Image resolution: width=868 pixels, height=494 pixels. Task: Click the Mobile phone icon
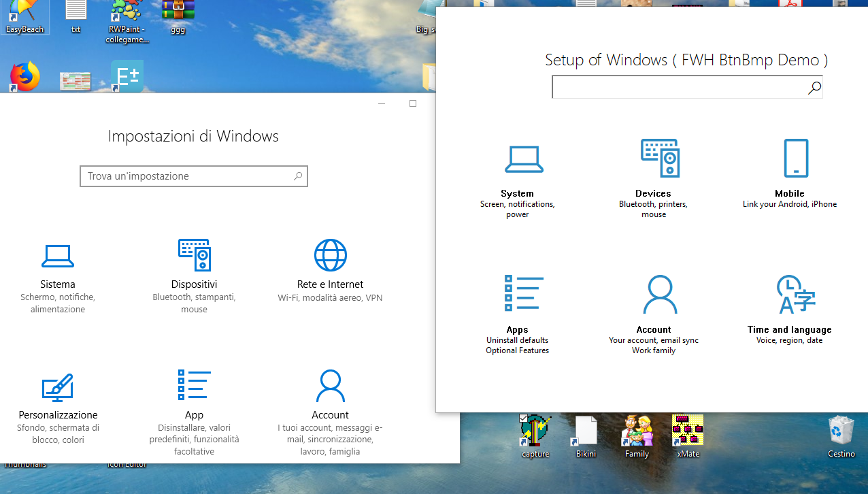point(796,159)
